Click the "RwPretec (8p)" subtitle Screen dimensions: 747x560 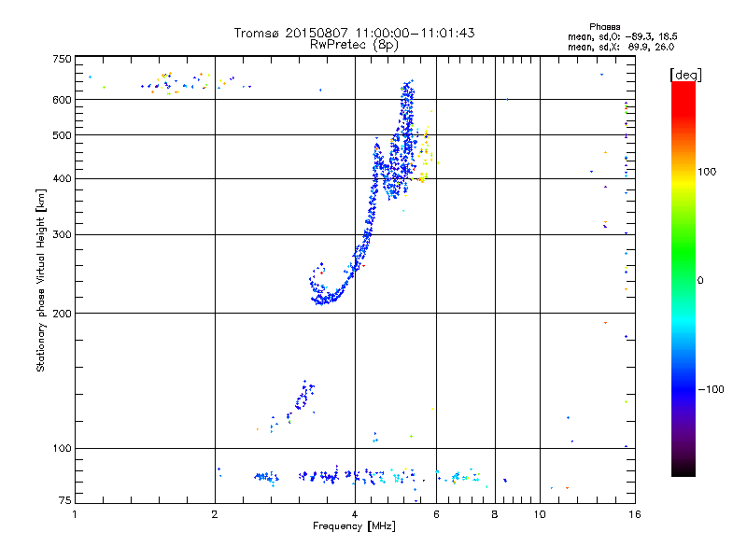pos(354,45)
